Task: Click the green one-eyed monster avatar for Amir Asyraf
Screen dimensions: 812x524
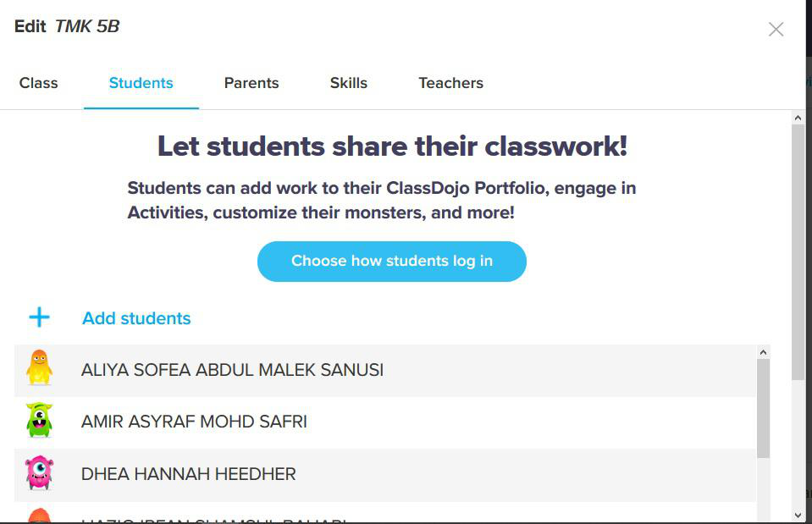Action: pos(39,420)
